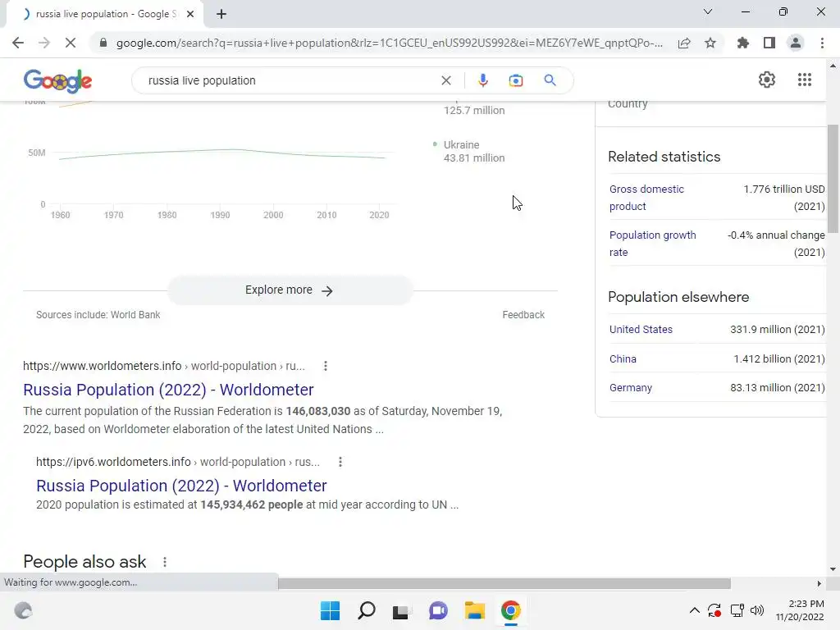View the site information lock icon
Viewport: 840px width, 630px height.
tap(103, 43)
